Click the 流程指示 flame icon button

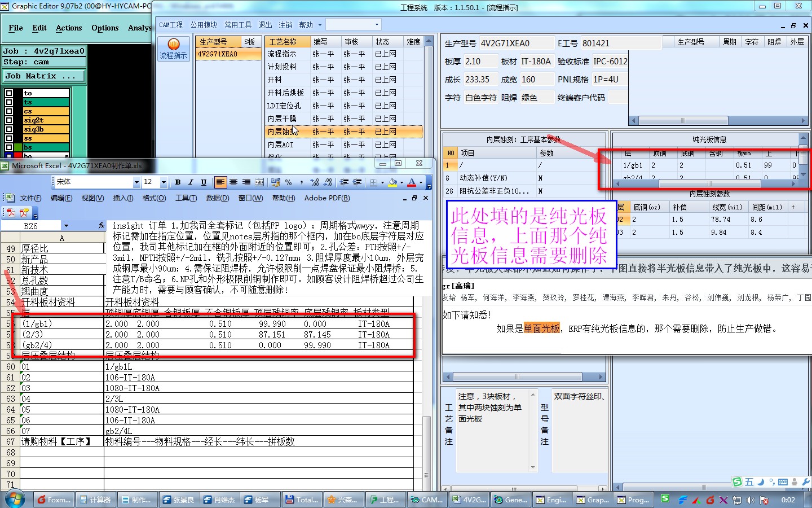point(173,48)
